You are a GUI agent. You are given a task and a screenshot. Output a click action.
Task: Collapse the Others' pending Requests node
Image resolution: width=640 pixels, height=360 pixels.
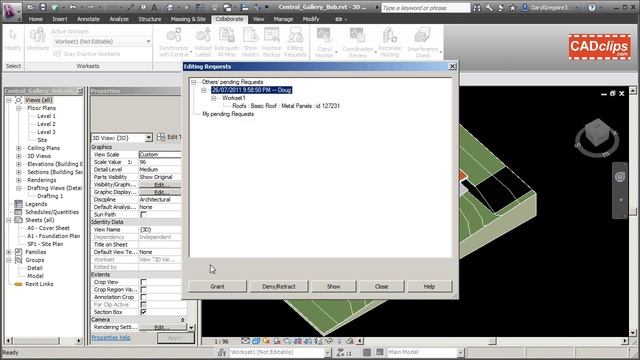[194, 82]
